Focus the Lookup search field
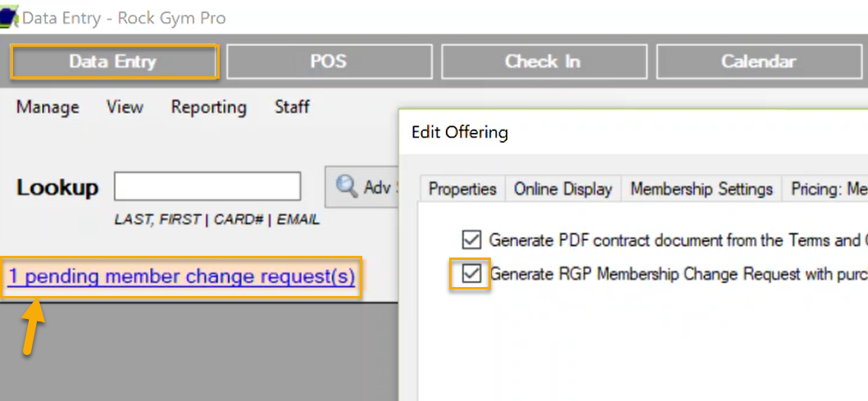Image resolution: width=868 pixels, height=401 pixels. [207, 186]
